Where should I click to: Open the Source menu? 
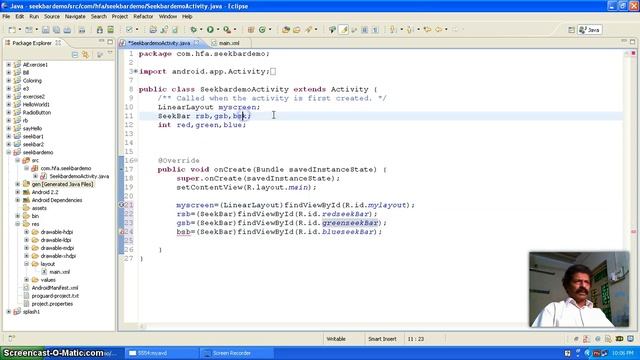click(52, 17)
